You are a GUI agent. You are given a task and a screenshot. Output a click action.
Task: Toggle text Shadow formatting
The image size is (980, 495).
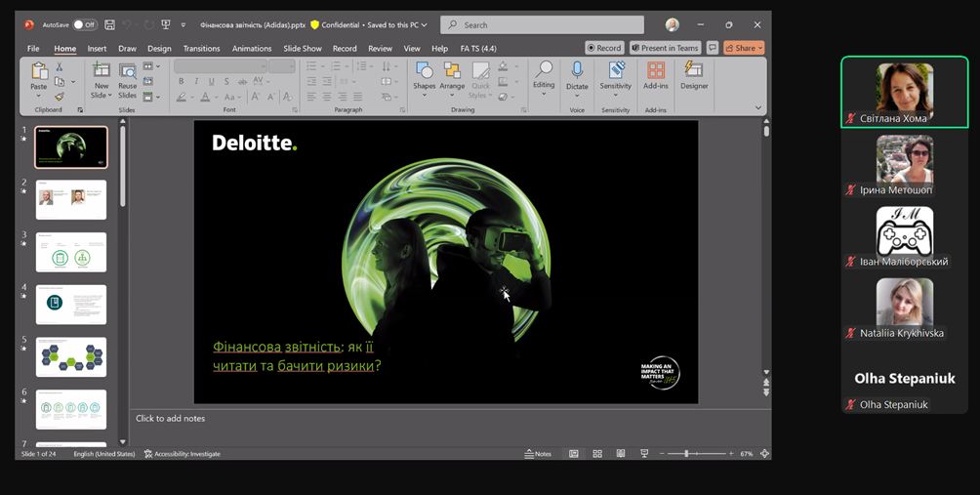(x=226, y=81)
